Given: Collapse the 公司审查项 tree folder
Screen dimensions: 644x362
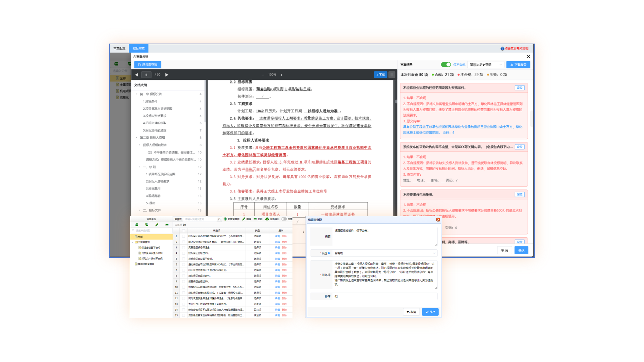Looking at the screenshot, I should [x=133, y=242].
